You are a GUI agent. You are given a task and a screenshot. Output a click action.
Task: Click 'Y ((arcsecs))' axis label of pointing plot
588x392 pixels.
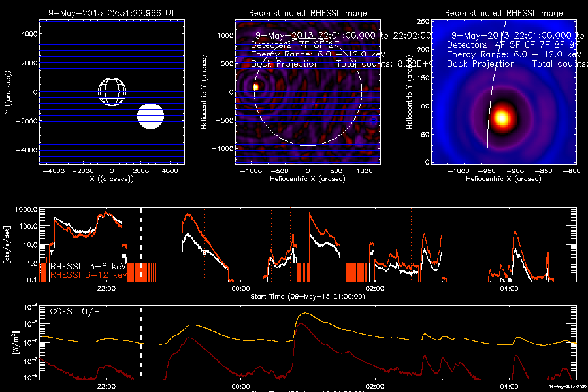[x=8, y=92]
